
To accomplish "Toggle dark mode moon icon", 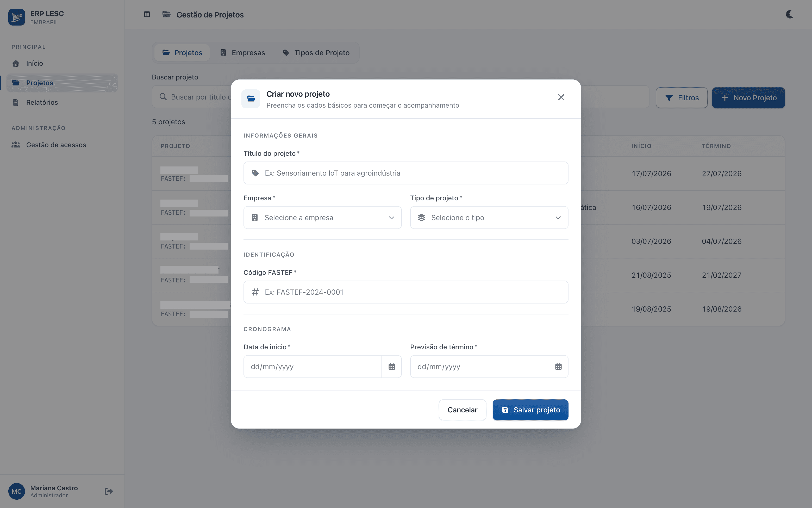I will (x=790, y=14).
